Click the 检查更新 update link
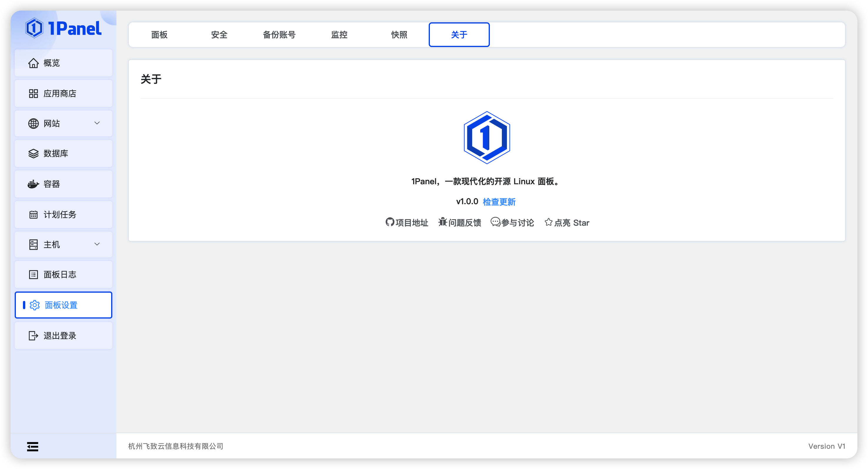 pos(499,202)
